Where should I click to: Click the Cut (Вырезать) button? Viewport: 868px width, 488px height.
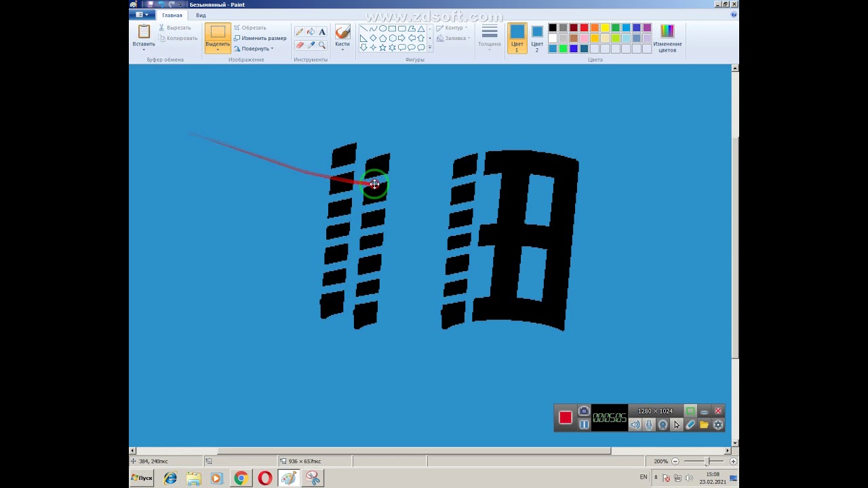click(175, 28)
